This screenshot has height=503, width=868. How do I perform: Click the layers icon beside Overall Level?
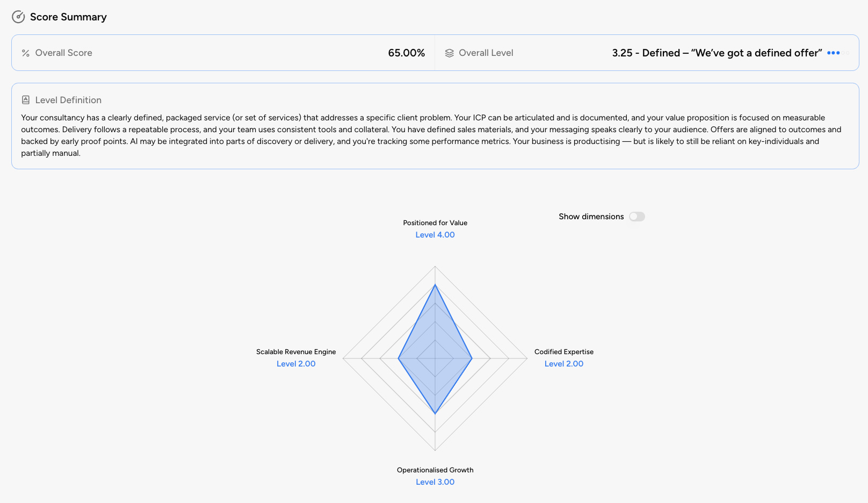pyautogui.click(x=449, y=53)
